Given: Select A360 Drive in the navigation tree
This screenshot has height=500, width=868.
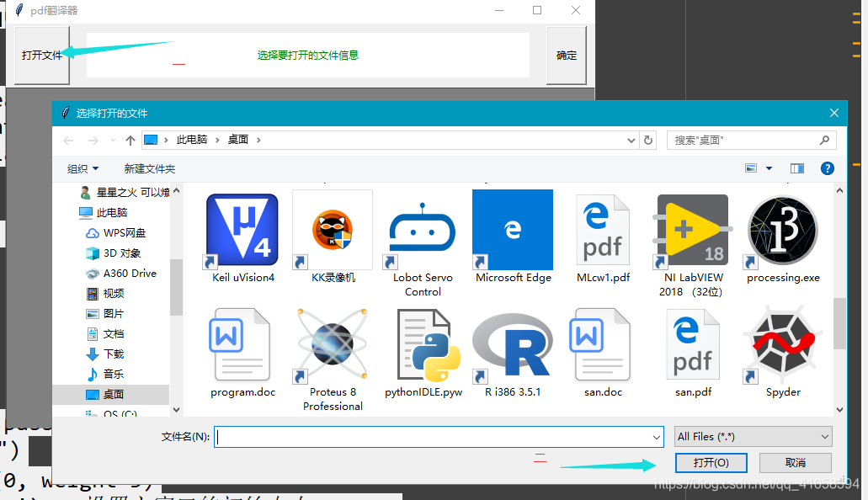Looking at the screenshot, I should click(x=121, y=274).
